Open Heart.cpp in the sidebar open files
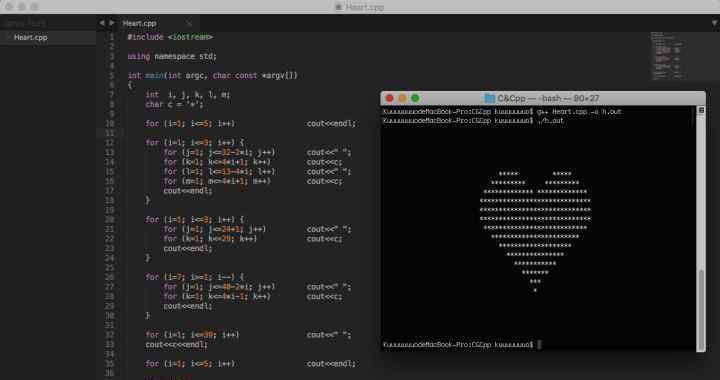The height and width of the screenshot is (380, 720). pos(31,38)
